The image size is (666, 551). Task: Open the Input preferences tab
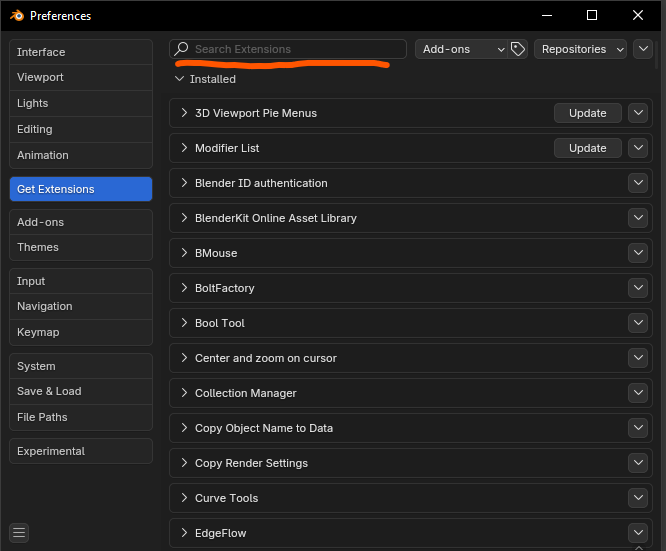(x=81, y=281)
